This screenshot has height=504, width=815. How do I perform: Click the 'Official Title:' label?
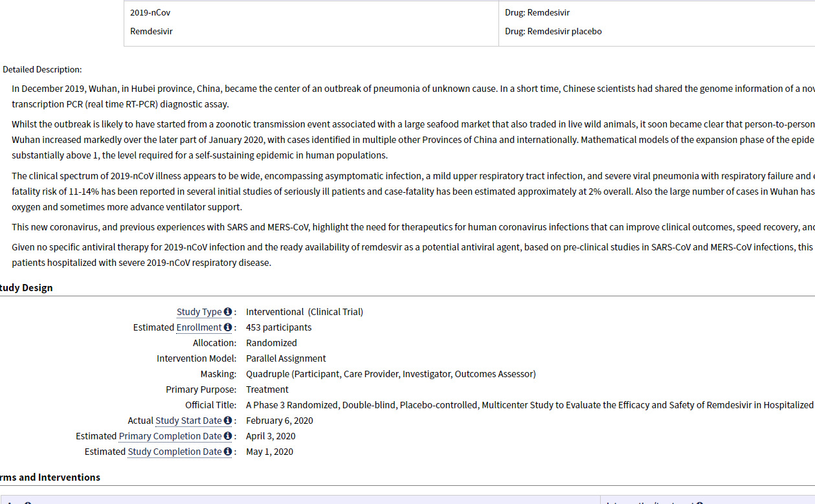tap(210, 405)
